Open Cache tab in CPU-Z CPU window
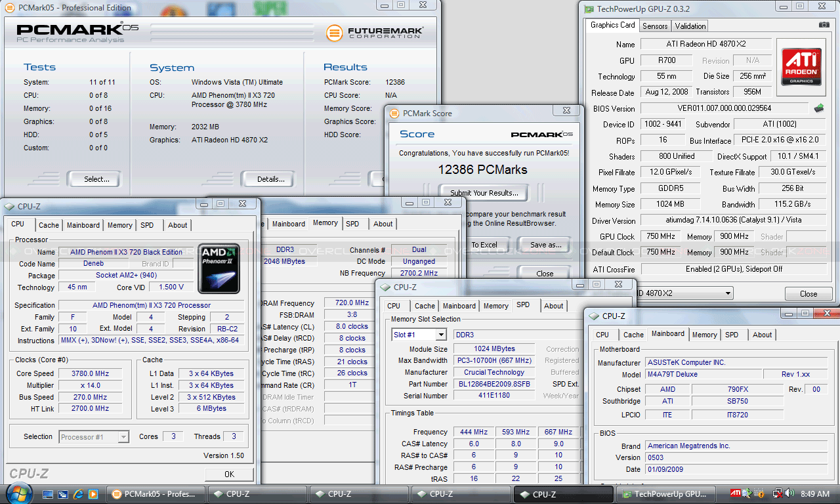840x504 pixels. coord(49,225)
